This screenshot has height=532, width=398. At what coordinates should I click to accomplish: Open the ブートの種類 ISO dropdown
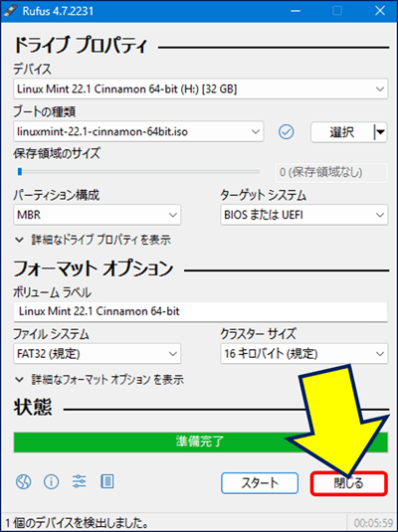click(138, 131)
